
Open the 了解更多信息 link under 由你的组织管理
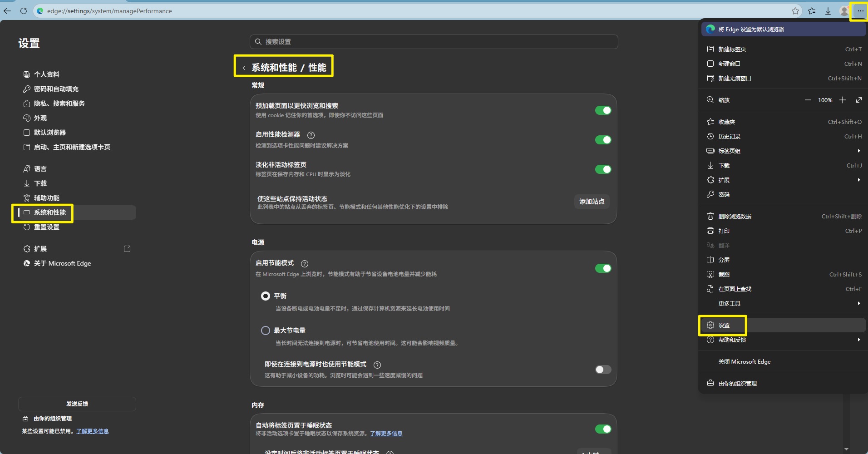point(93,431)
